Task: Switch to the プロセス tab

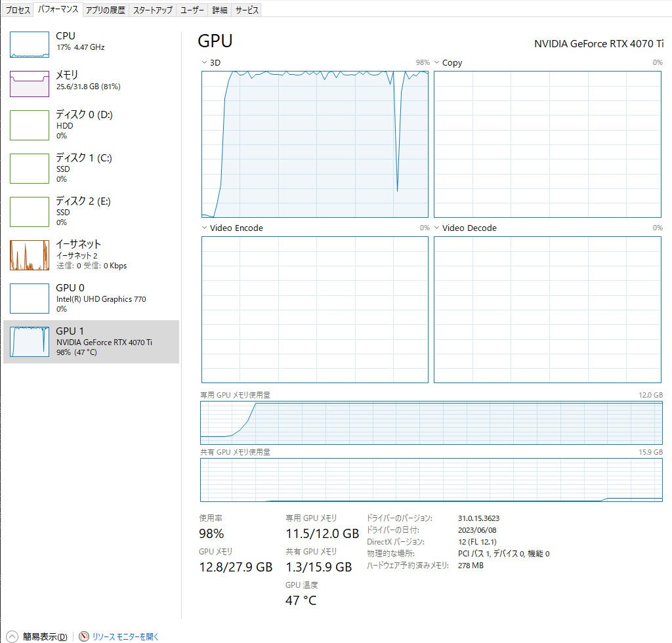Action: (18, 10)
